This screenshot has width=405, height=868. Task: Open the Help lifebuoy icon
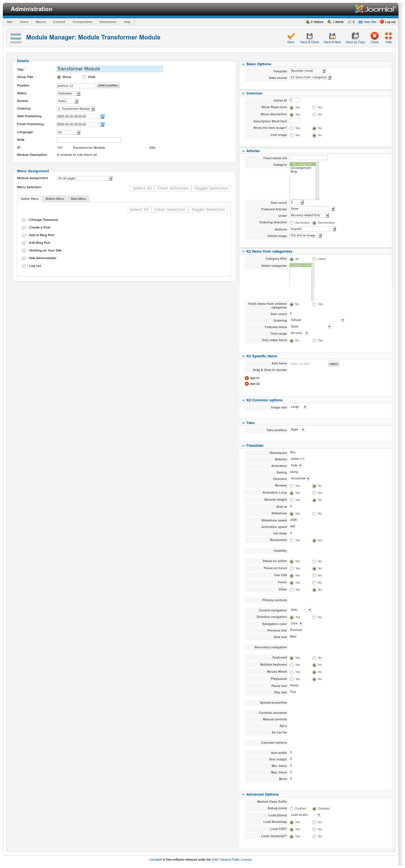388,36
